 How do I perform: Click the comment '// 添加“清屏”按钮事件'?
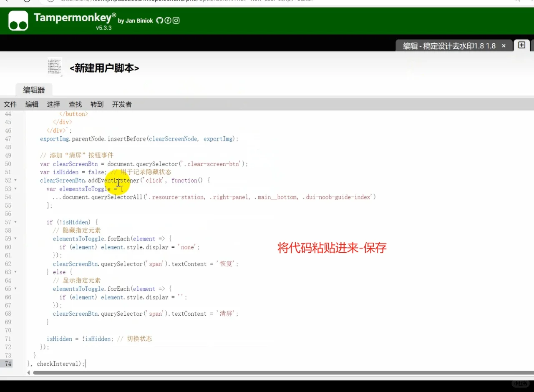click(x=77, y=156)
